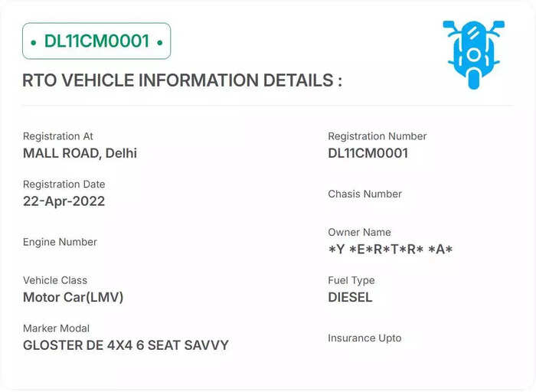The height and width of the screenshot is (392, 536).
Task: Click the Registration Date label
Action: (x=64, y=185)
